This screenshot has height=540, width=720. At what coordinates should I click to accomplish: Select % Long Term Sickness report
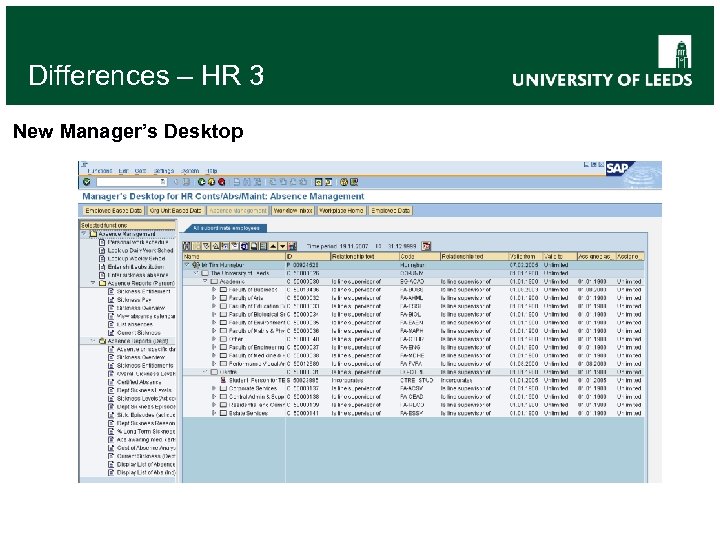[x=146, y=432]
